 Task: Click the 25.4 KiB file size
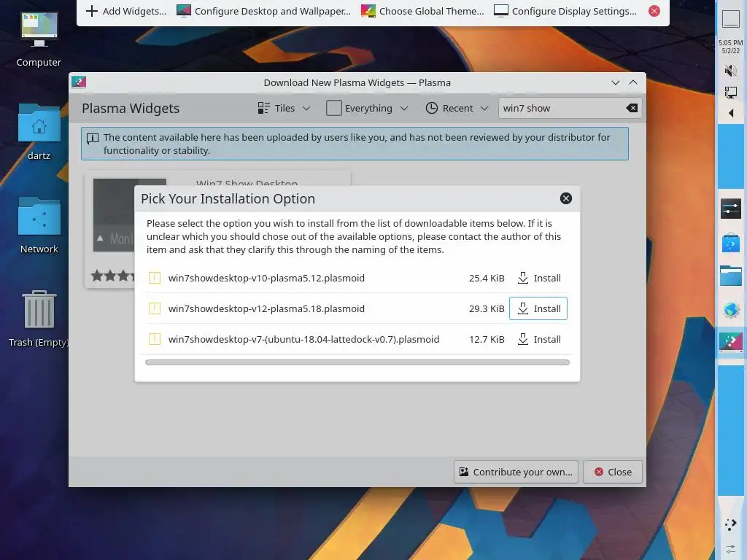pyautogui.click(x=487, y=278)
